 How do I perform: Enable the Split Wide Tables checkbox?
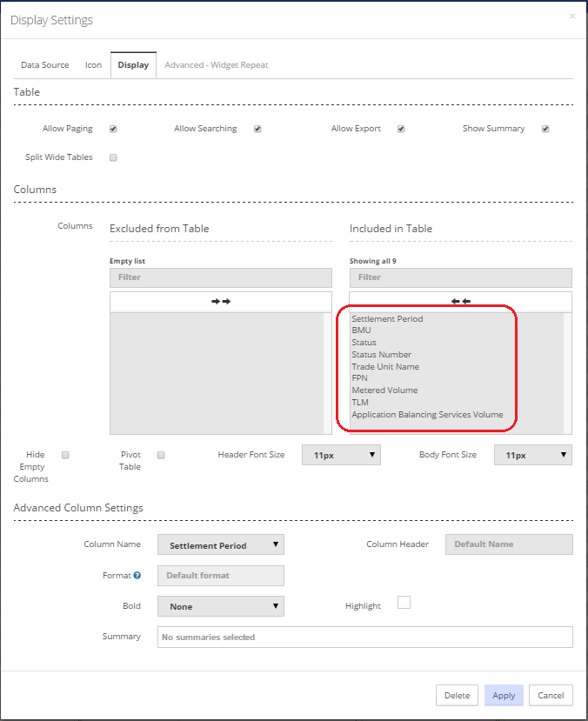point(113,157)
